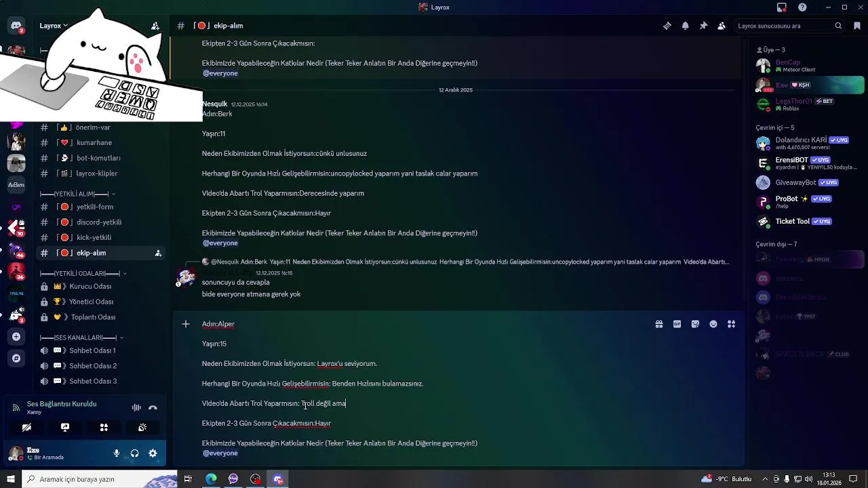The image size is (868, 488).
Task: Show pinned messages pin icon
Action: [703, 26]
